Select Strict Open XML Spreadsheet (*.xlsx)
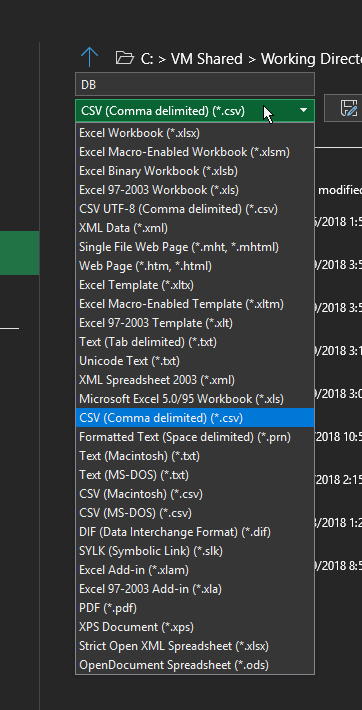The image size is (362, 710). pos(195,646)
